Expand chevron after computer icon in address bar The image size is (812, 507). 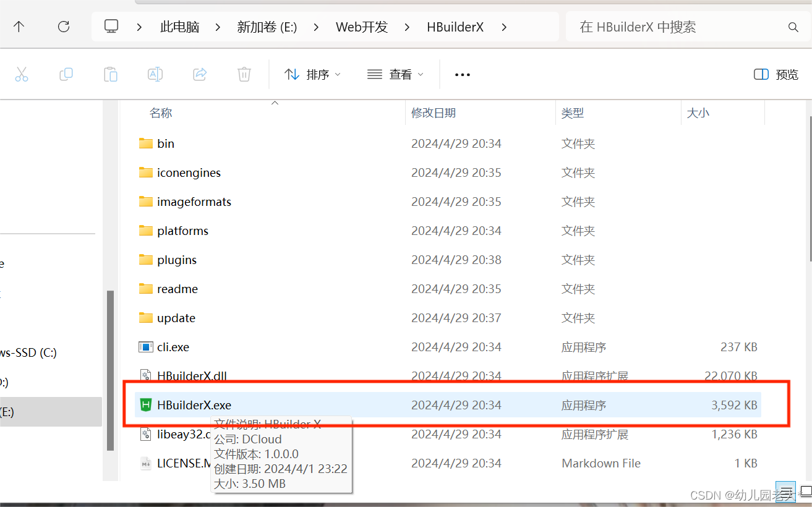139,27
